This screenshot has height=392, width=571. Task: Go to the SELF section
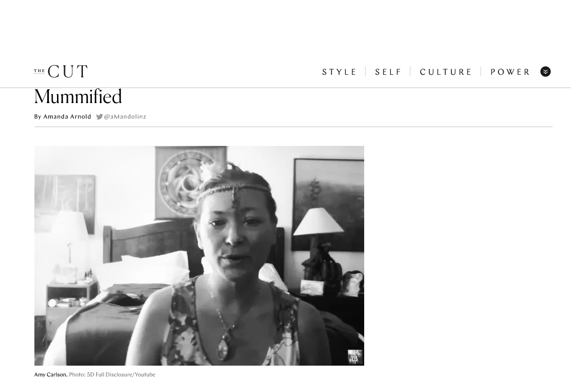(x=388, y=72)
